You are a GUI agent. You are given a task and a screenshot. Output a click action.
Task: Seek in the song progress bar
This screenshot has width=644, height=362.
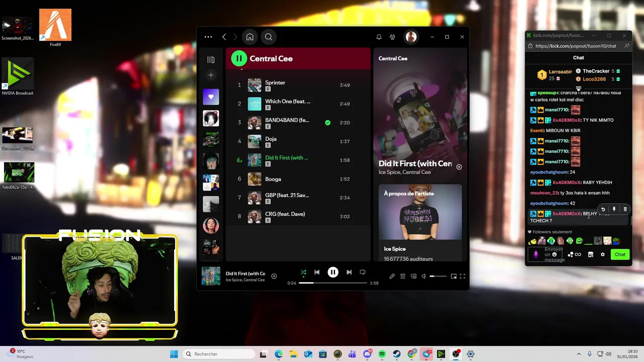click(333, 283)
